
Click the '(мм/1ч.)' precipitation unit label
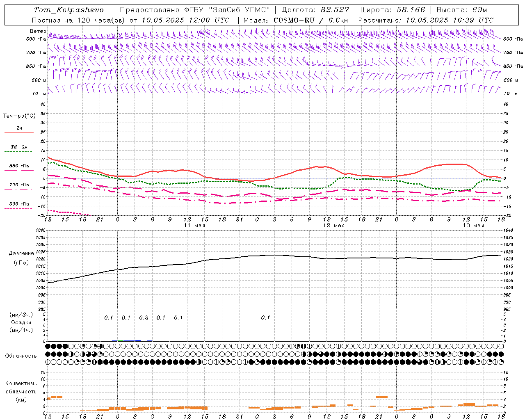(21, 330)
